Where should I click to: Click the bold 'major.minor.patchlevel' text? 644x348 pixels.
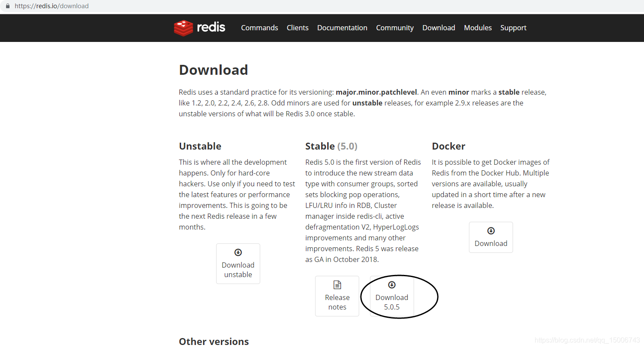[376, 92]
